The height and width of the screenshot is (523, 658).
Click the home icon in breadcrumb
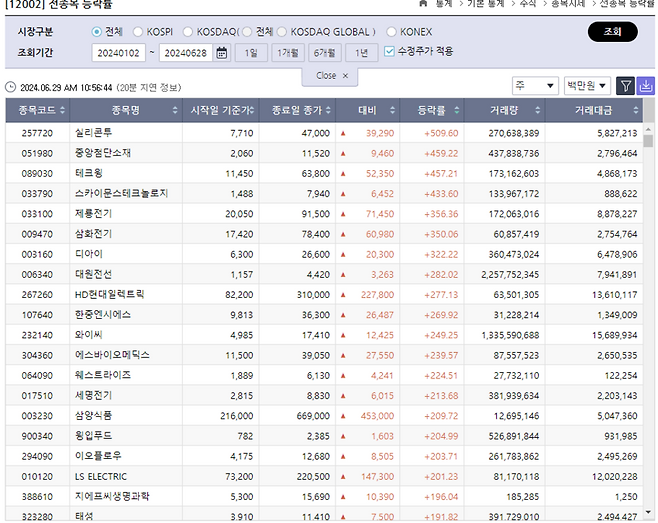point(421,4)
